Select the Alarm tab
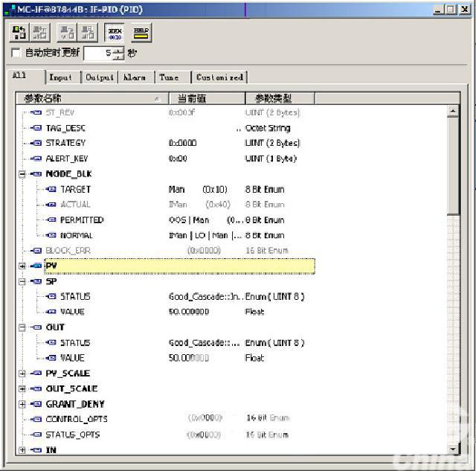The image size is (476, 471). click(x=135, y=77)
